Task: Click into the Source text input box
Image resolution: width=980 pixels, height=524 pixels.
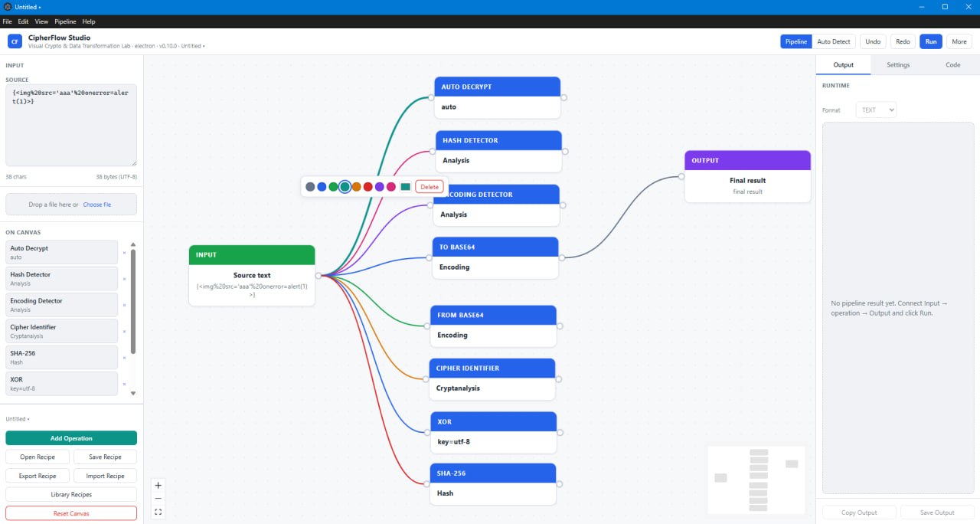Action: (x=71, y=125)
